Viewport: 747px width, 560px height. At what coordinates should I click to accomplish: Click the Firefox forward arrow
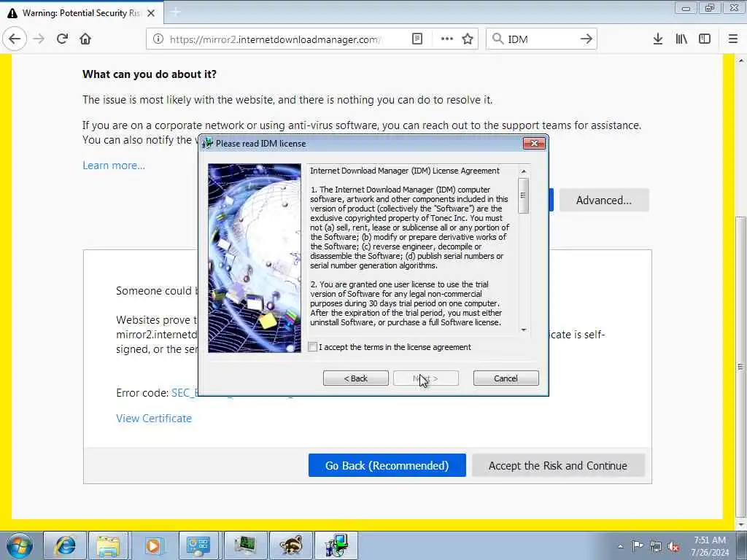click(39, 39)
